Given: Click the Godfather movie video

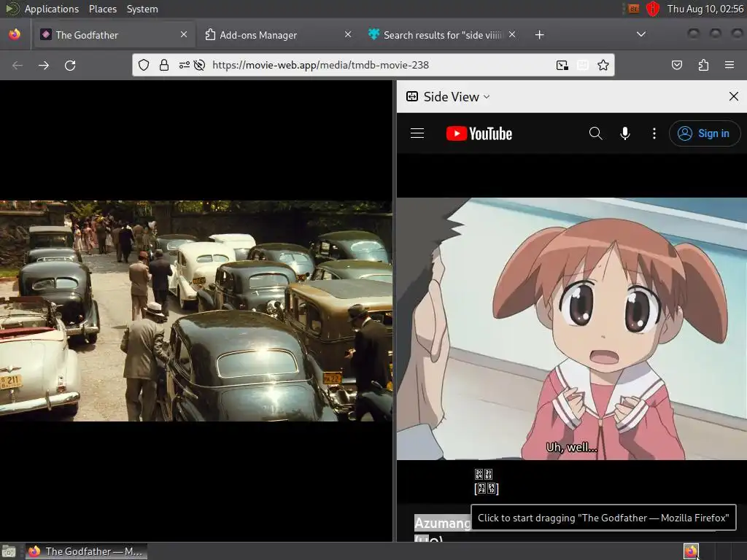Looking at the screenshot, I should coord(196,311).
